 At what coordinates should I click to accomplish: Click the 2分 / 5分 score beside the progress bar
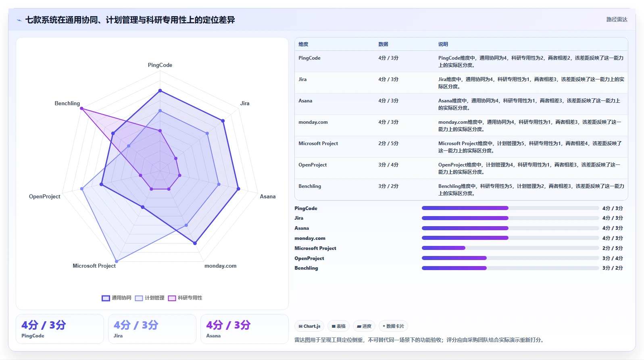tap(613, 248)
